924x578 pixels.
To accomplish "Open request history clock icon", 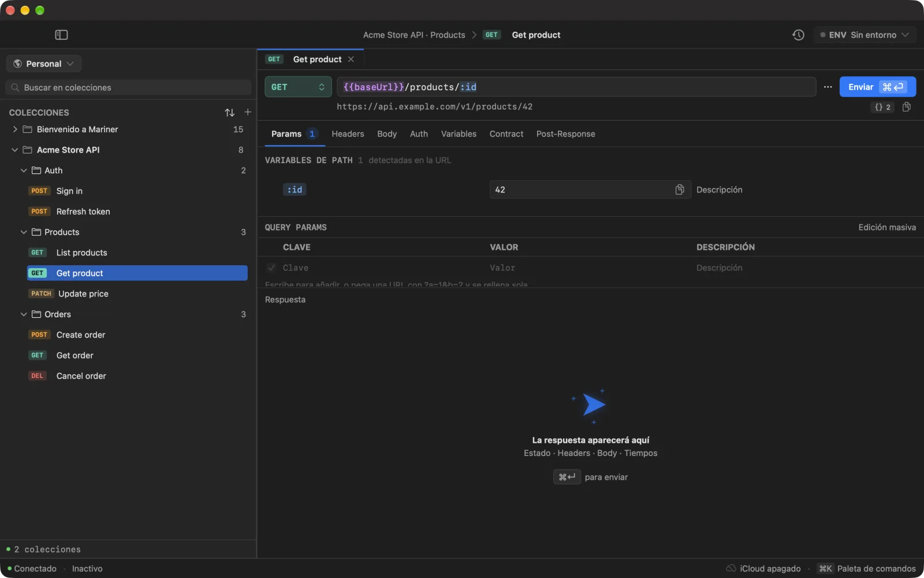I will (798, 35).
